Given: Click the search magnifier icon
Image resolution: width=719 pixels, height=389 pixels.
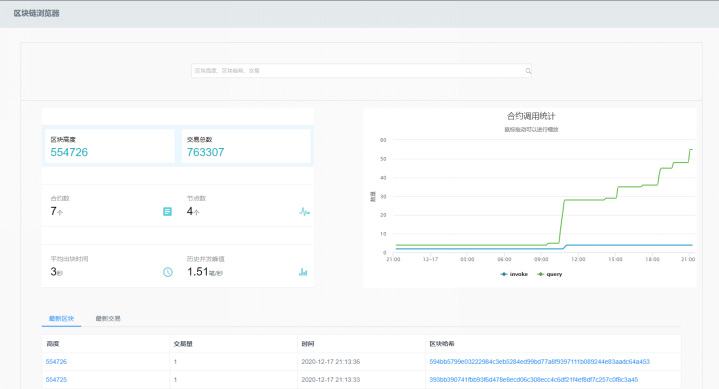Looking at the screenshot, I should point(528,71).
